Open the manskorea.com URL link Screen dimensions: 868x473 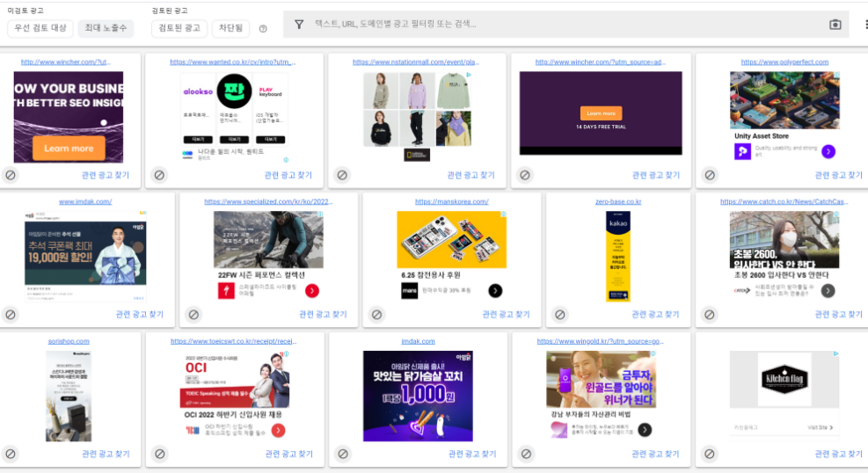click(452, 201)
